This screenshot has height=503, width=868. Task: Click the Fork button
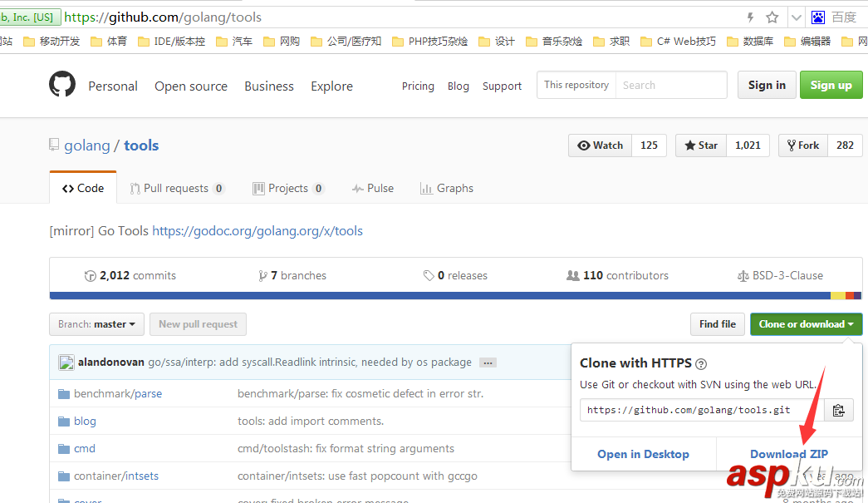(x=802, y=145)
